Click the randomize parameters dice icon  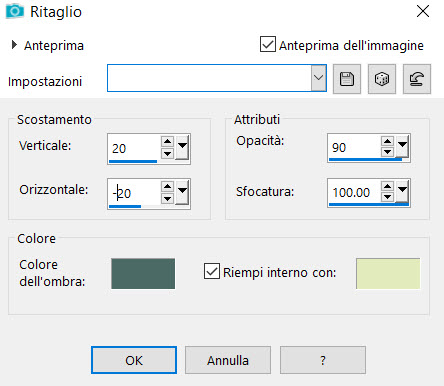pyautogui.click(x=382, y=79)
